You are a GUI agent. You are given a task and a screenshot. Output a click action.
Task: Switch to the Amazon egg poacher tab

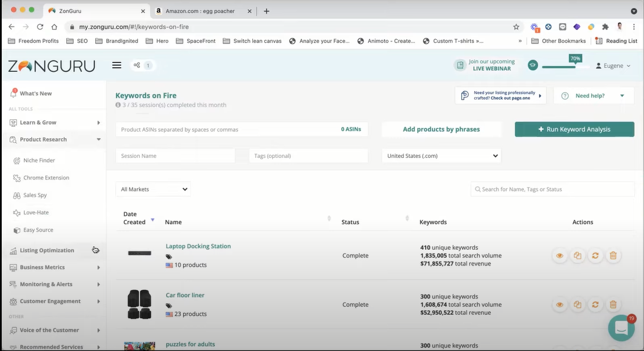click(x=203, y=11)
